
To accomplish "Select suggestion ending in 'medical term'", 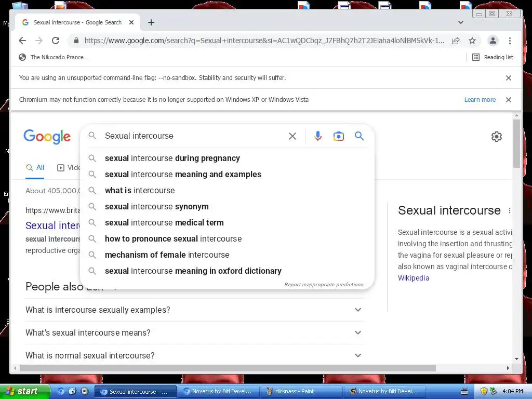I will pyautogui.click(x=228, y=222).
